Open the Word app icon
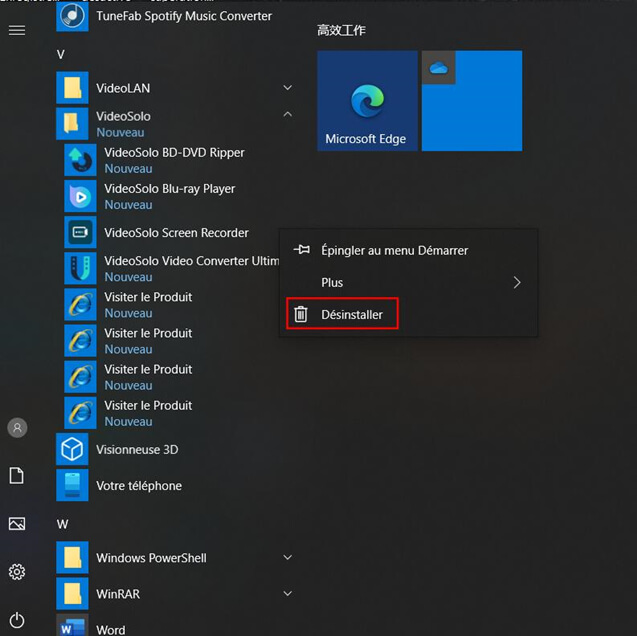Image resolution: width=637 pixels, height=636 pixels. (72, 625)
